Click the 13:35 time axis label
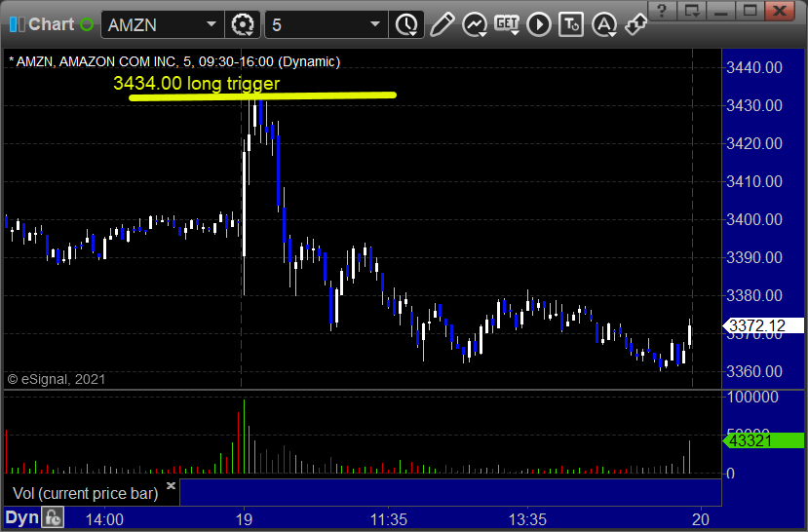 coord(527,519)
